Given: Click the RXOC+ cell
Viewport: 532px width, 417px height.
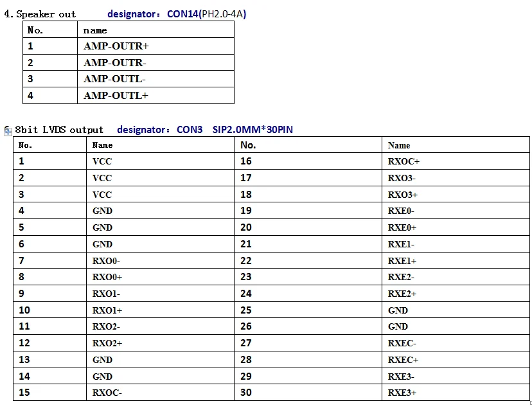Looking at the screenshot, I should [456, 161].
